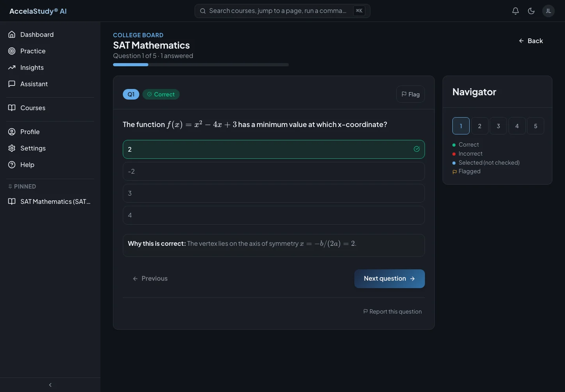The width and height of the screenshot is (565, 392).
Task: Click the question progress bar
Action: [201, 65]
